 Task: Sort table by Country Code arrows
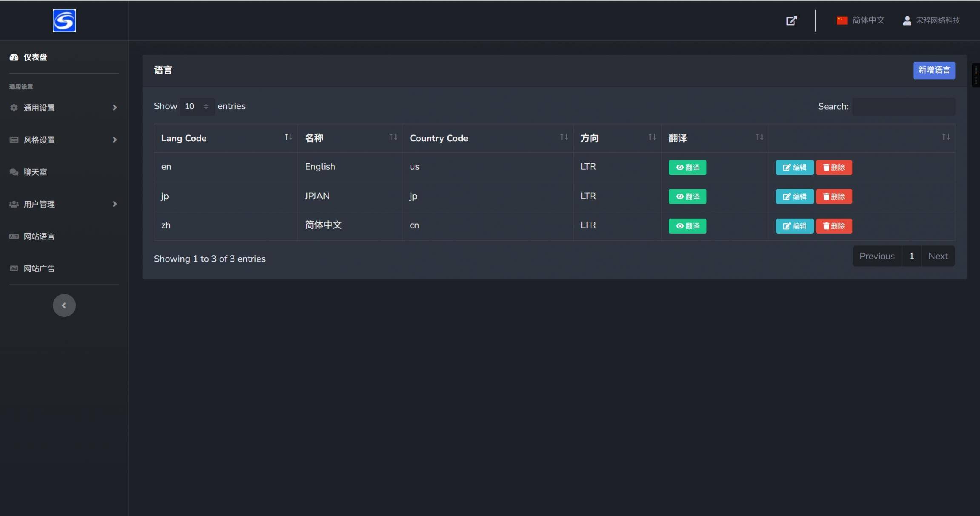coord(564,137)
